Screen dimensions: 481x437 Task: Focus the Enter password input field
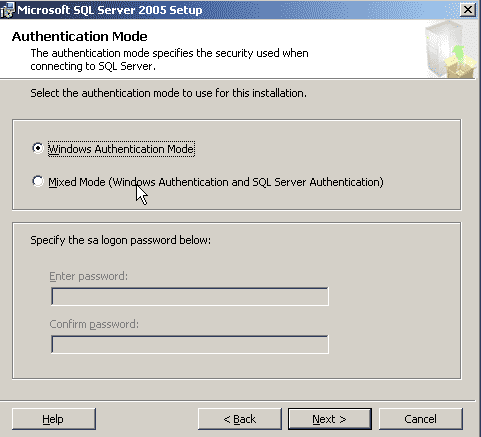(x=190, y=296)
